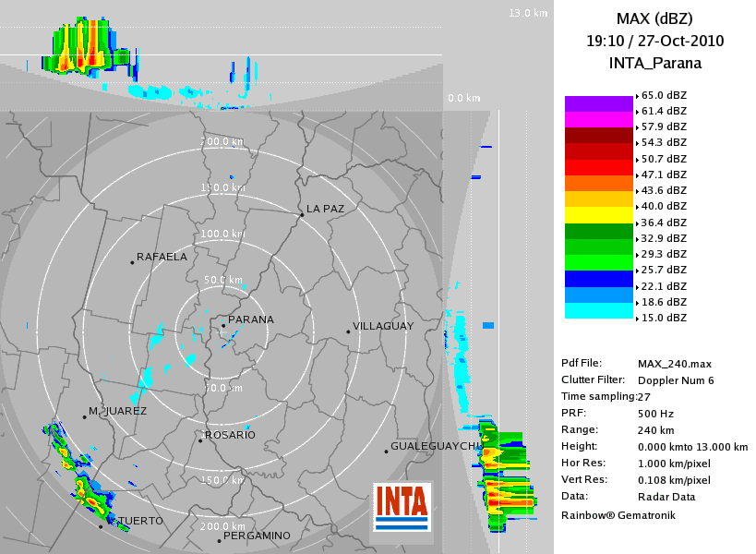Click the M. JUAREZ city label
Image resolution: width=756 pixels, height=554 pixels.
pos(117,411)
